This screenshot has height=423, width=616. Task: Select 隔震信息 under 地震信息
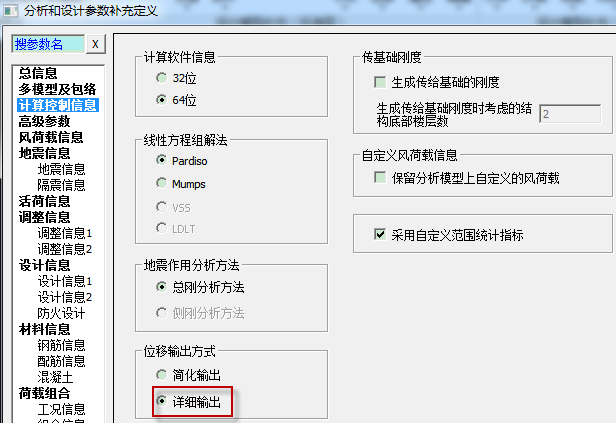[x=61, y=185]
